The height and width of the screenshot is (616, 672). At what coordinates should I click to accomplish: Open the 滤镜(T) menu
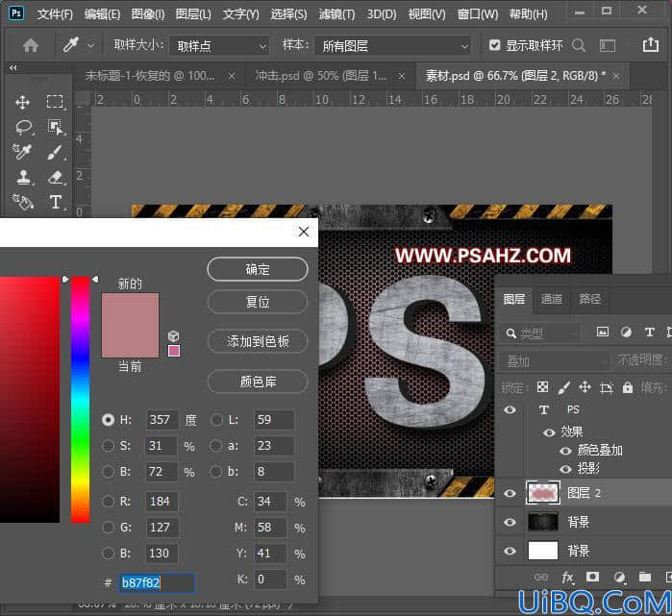tap(336, 14)
